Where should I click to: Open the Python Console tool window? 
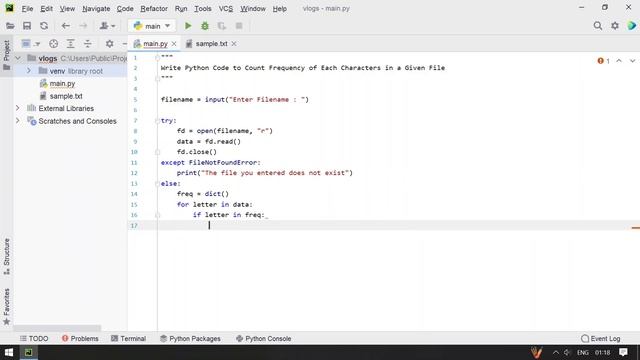[264, 338]
